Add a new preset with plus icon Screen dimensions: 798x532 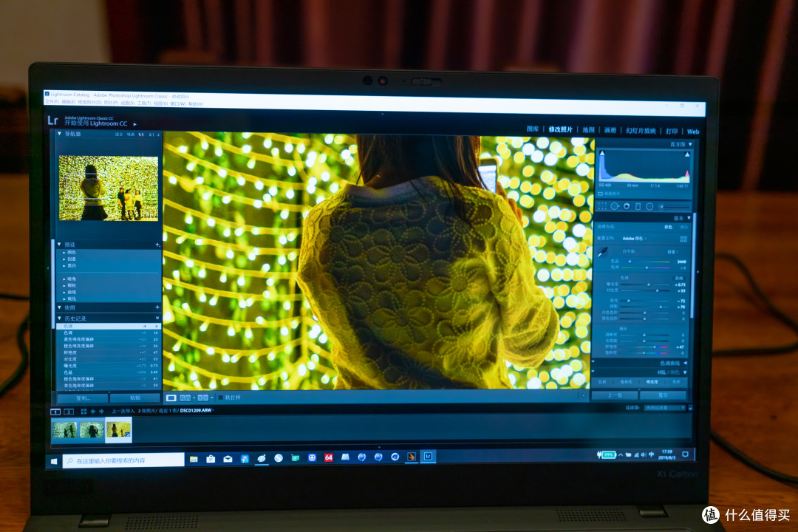pyautogui.click(x=157, y=245)
